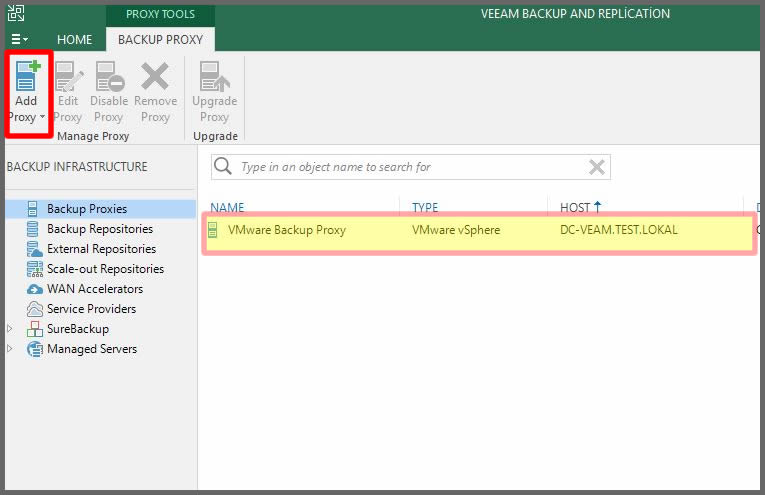This screenshot has height=495, width=765.
Task: Click the Service Providers icon
Action: click(35, 309)
